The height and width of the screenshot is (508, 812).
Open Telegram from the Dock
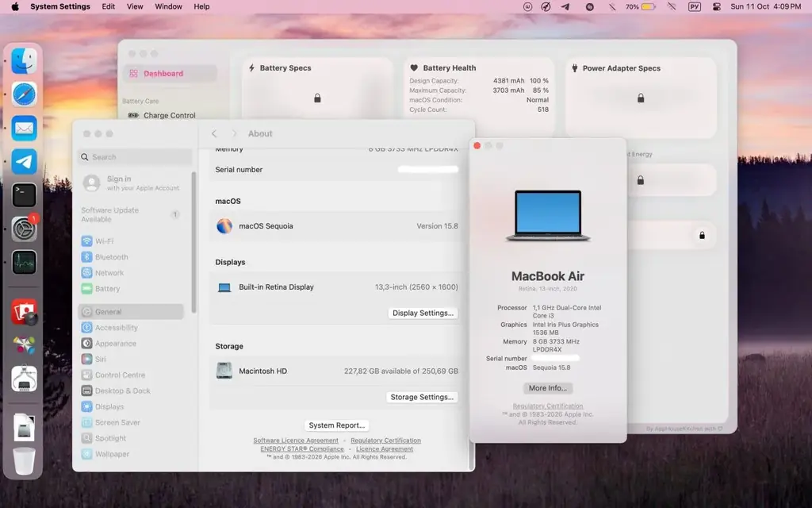click(x=24, y=162)
